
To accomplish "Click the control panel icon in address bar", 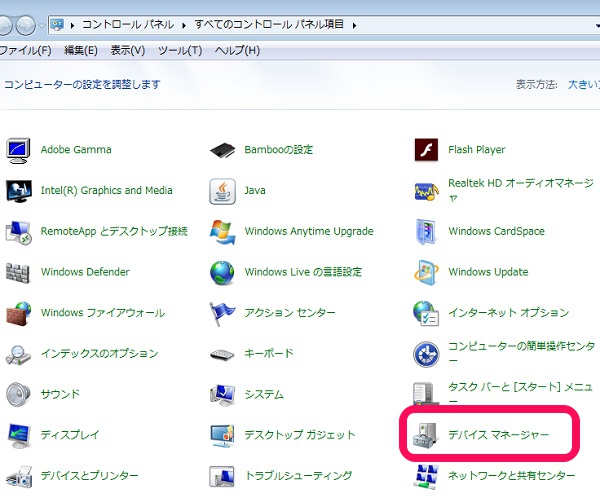I will (x=57, y=25).
